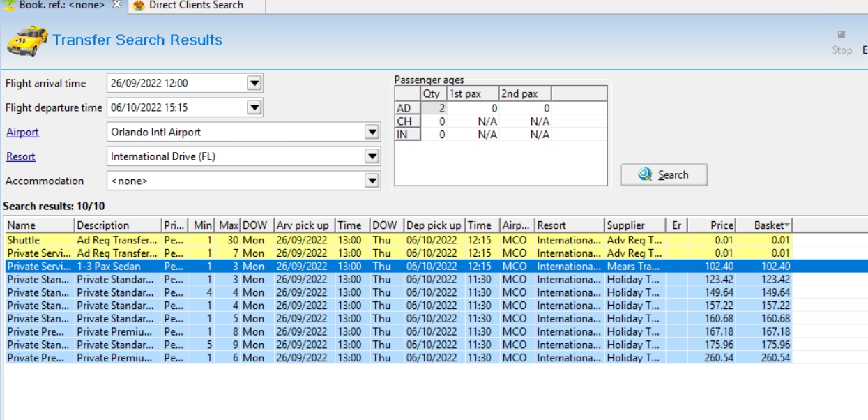Click the Flight departure time field
Image resolution: width=868 pixels, height=420 pixels.
point(185,108)
